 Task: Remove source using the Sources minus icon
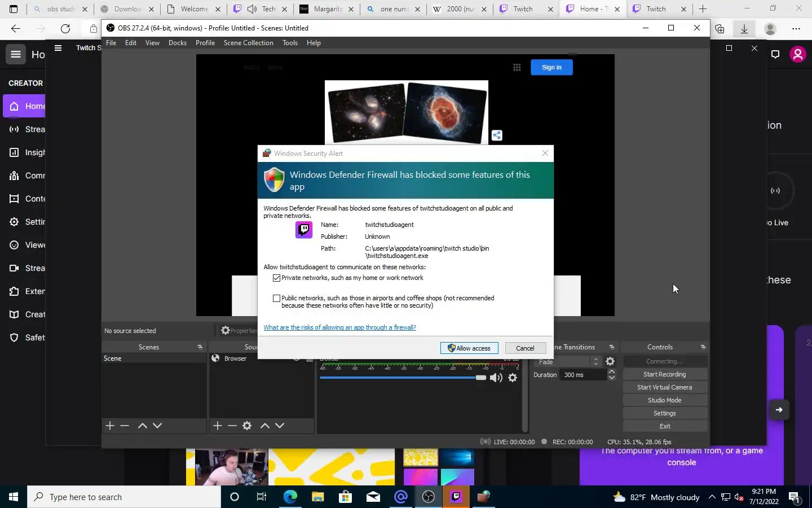point(232,426)
